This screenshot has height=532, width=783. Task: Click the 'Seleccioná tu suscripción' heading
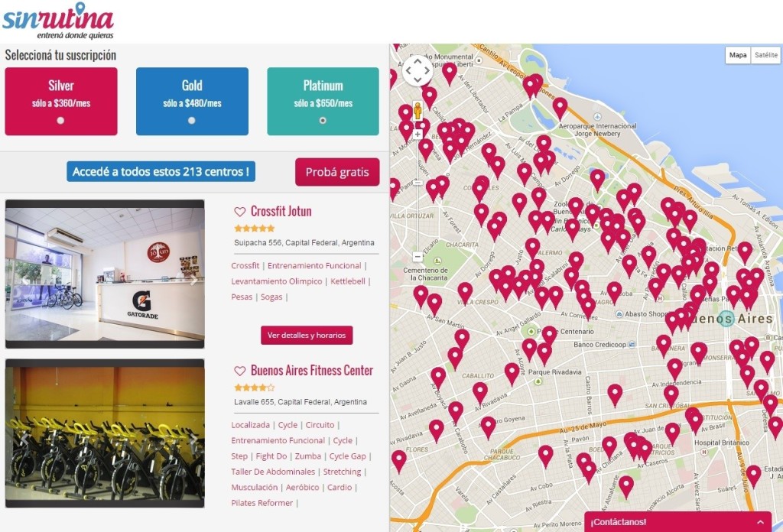(60, 55)
